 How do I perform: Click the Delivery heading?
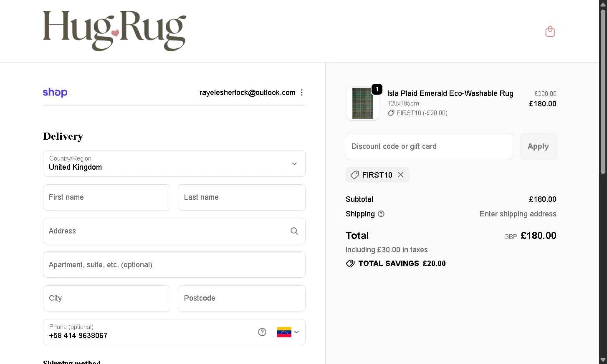(63, 136)
